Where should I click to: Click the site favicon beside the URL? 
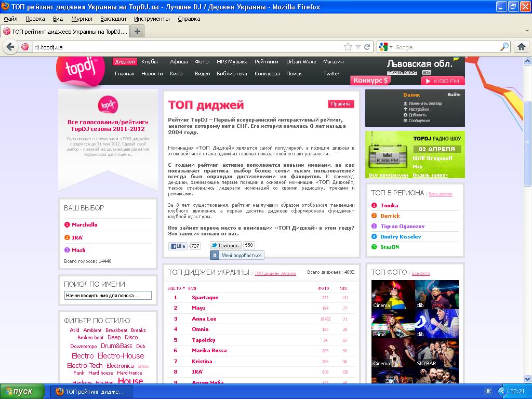(25, 47)
